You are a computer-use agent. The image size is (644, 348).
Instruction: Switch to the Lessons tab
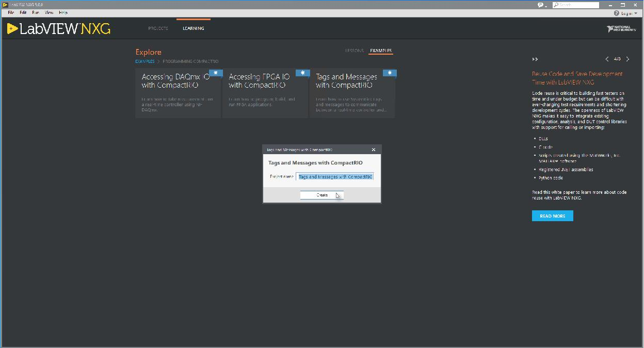pos(354,51)
